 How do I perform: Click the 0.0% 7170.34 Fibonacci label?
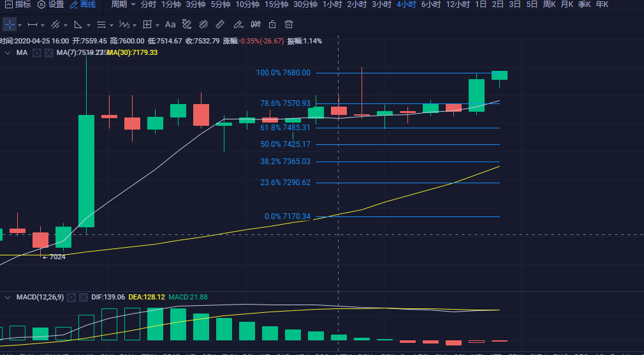(288, 216)
